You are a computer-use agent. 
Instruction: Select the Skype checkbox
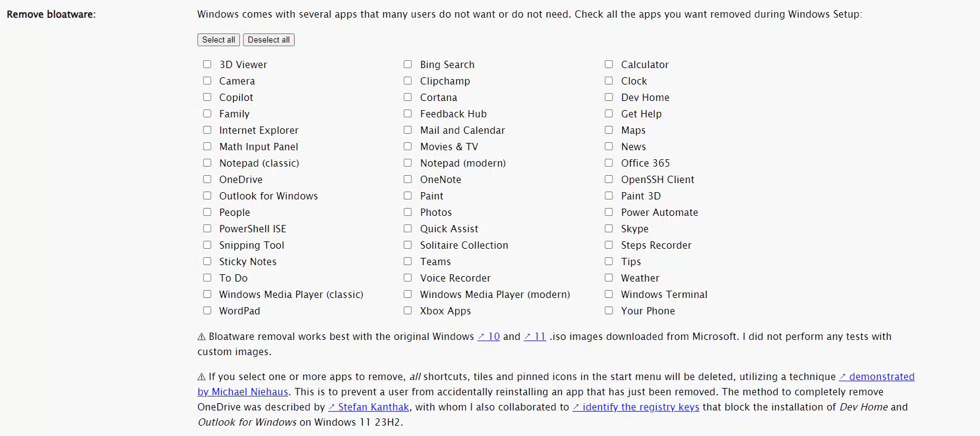[x=609, y=228]
